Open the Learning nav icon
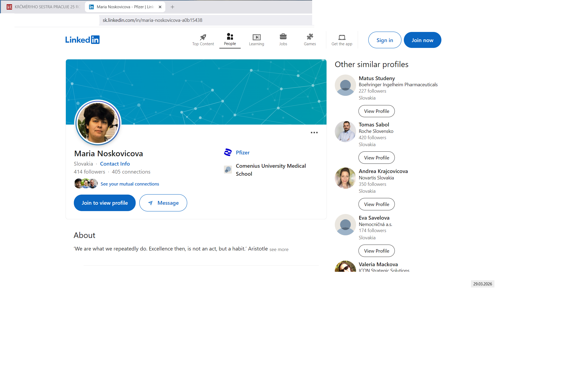This screenshot has width=588, height=370. coord(256,37)
